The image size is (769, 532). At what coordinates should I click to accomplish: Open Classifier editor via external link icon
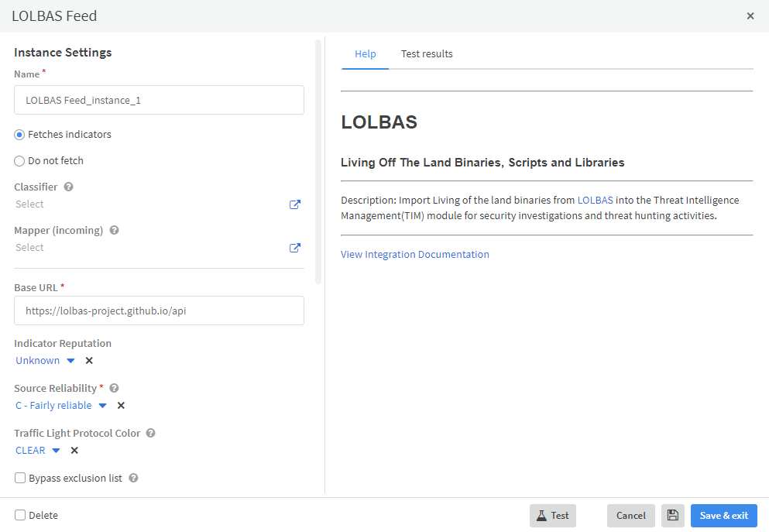point(295,204)
